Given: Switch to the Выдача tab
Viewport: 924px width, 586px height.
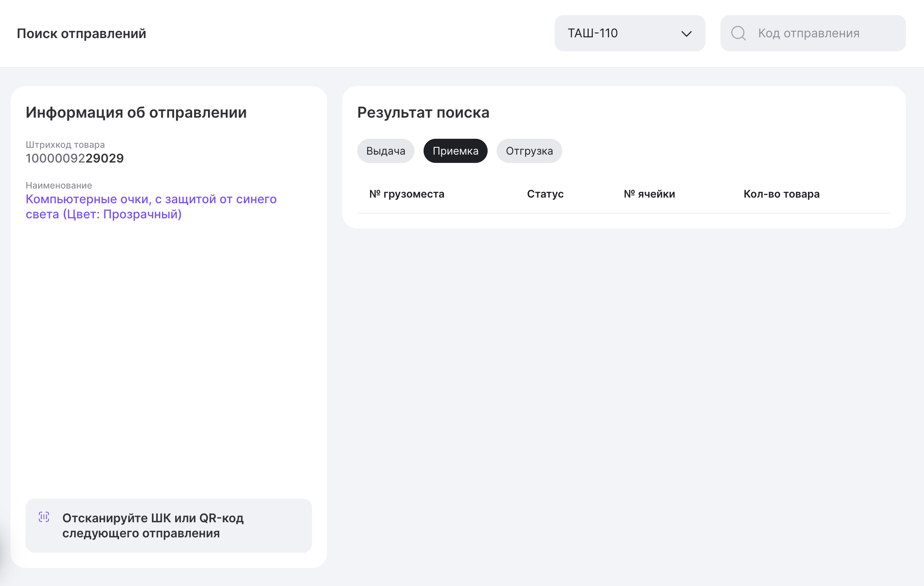Looking at the screenshot, I should point(385,151).
